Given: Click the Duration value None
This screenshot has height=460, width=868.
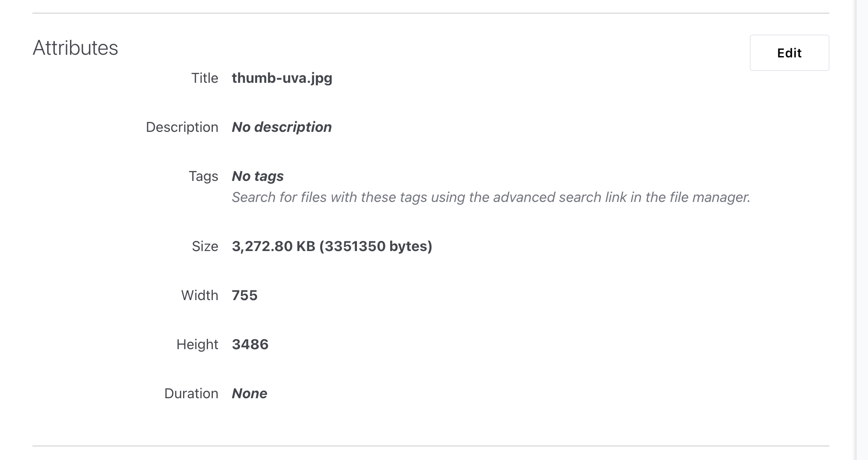Looking at the screenshot, I should pyautogui.click(x=249, y=393).
